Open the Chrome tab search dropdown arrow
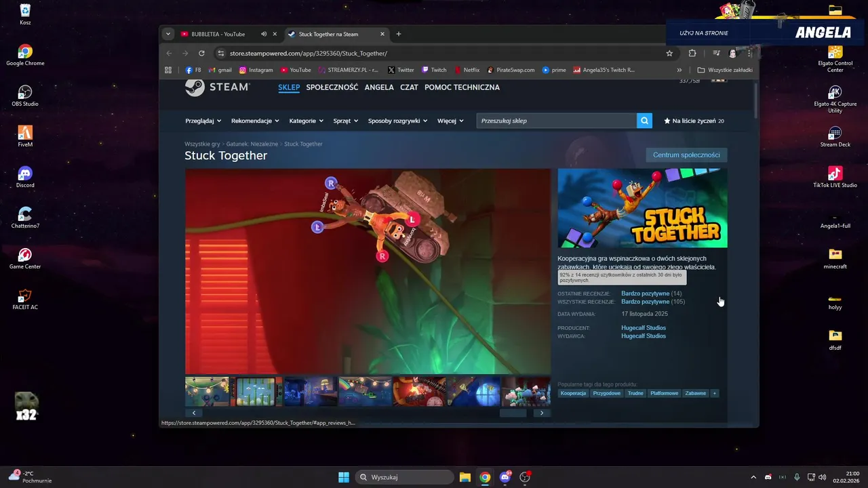The image size is (868, 488). pos(168,34)
